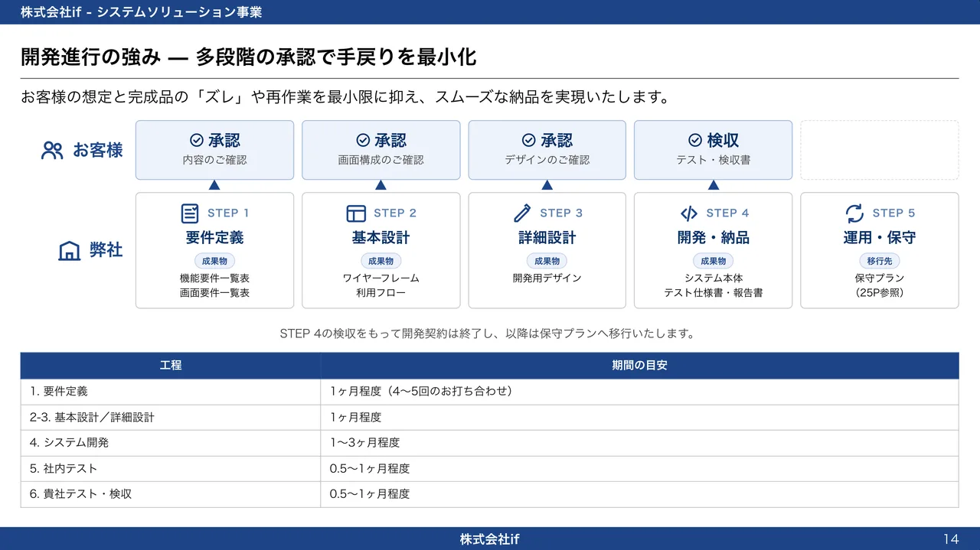Click the (25P参照) reference text
The width and height of the screenshot is (980, 550).
(880, 293)
